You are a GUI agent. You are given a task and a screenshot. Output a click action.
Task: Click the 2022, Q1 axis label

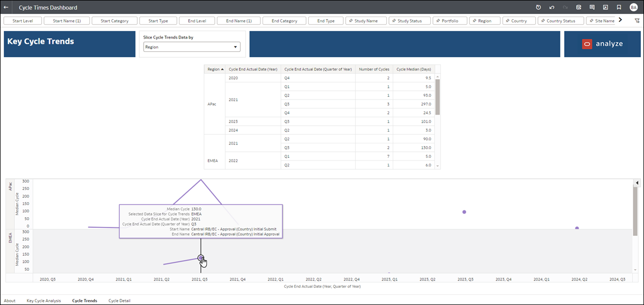pos(276,279)
